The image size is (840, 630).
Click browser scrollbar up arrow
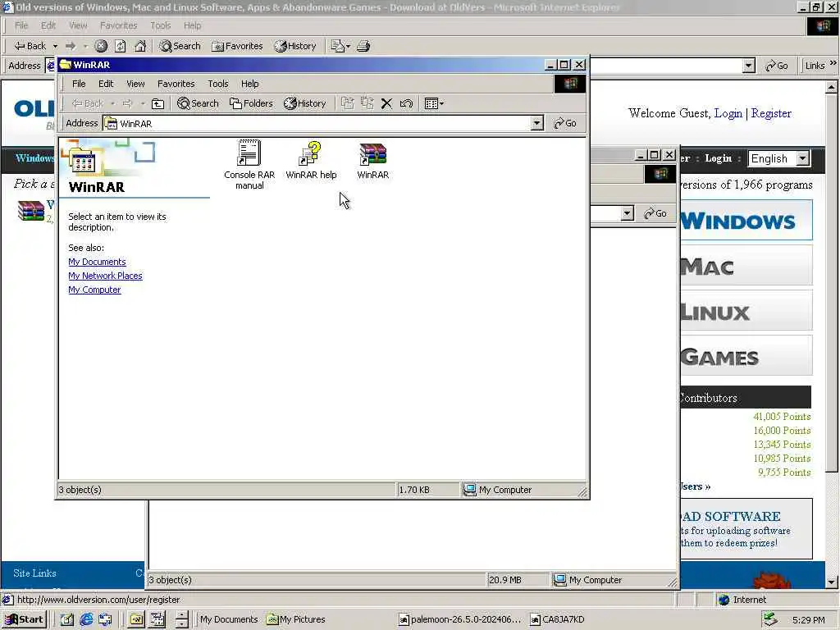pos(832,86)
